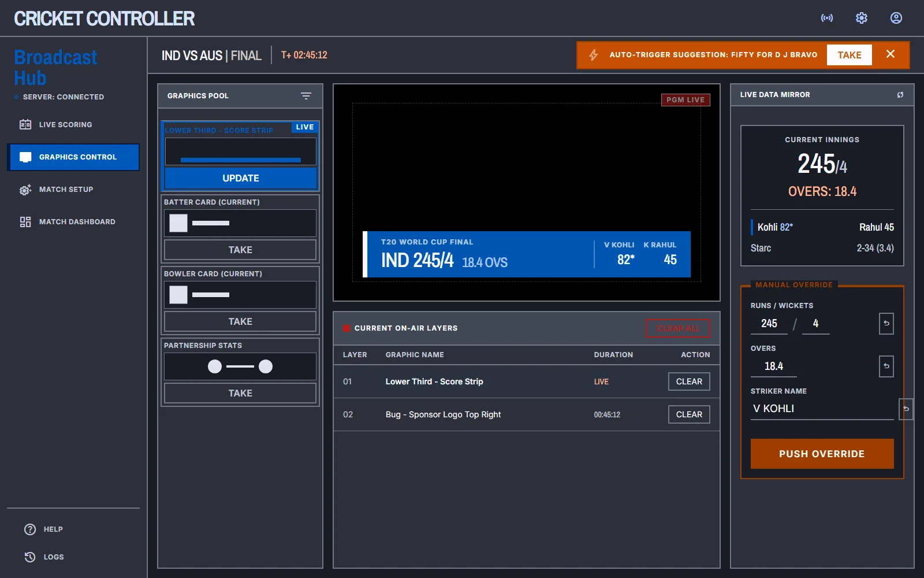The height and width of the screenshot is (578, 924).
Task: Select Bowler Card thumbnail preview
Action: point(240,295)
